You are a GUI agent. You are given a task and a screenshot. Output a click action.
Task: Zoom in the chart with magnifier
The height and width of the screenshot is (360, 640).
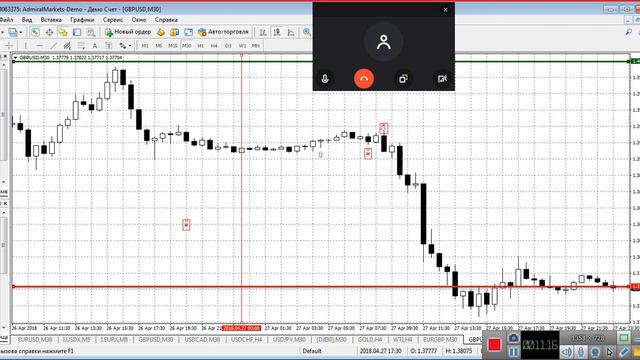[307, 32]
